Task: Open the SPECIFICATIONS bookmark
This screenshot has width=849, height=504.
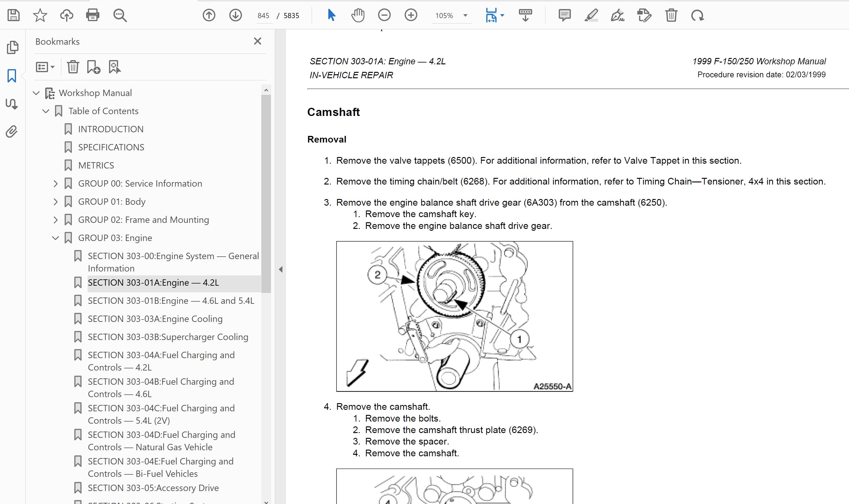Action: [x=111, y=147]
